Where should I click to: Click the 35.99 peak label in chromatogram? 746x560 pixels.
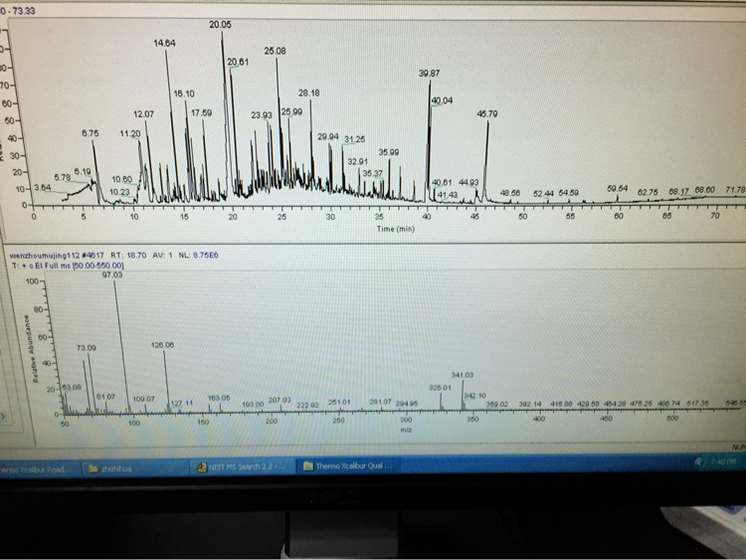tap(389, 152)
